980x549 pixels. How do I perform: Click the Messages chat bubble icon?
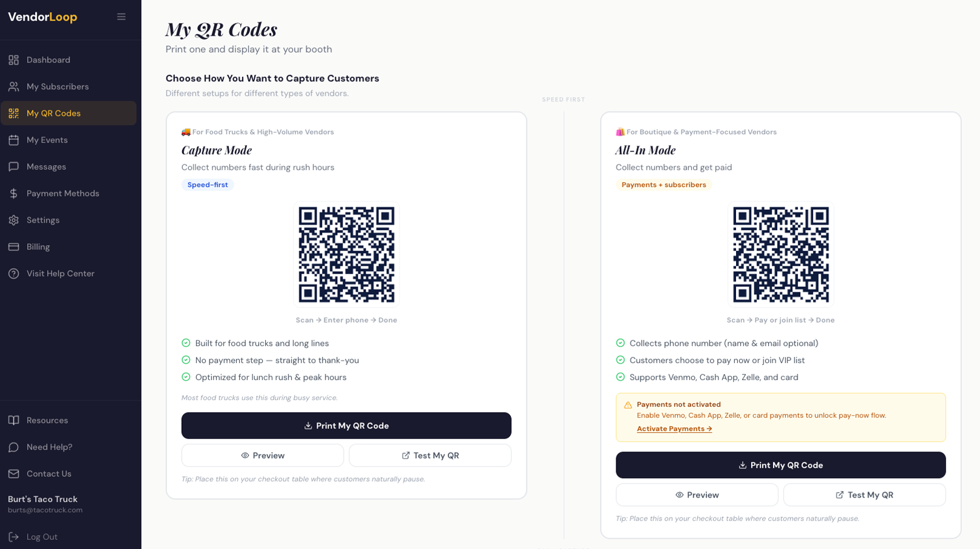pos(14,166)
